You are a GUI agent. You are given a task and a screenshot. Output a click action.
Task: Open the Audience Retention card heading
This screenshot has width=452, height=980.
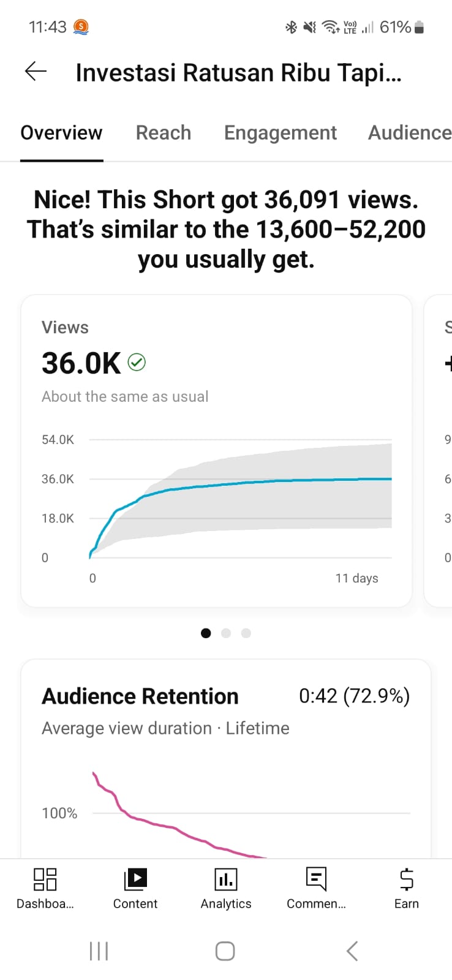pyautogui.click(x=140, y=696)
